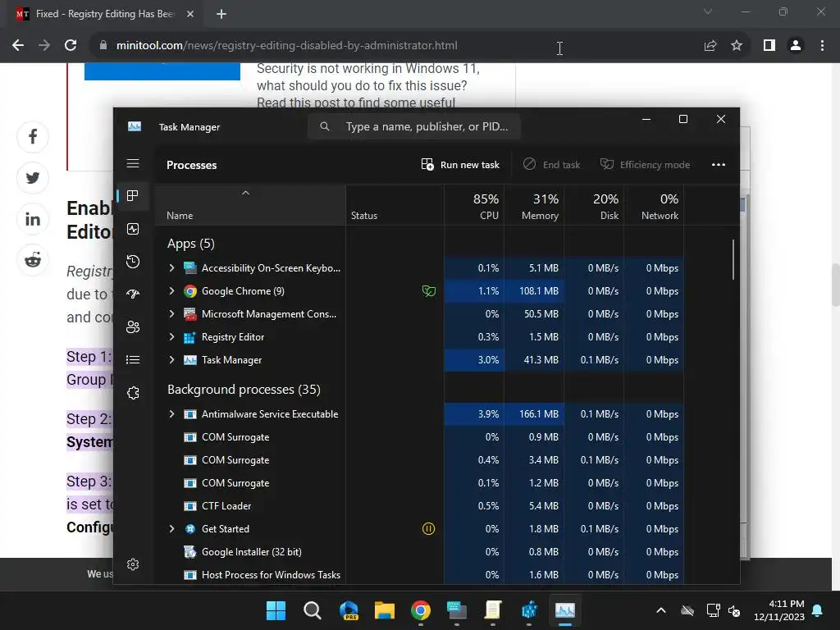Click the End task button

[551, 164]
